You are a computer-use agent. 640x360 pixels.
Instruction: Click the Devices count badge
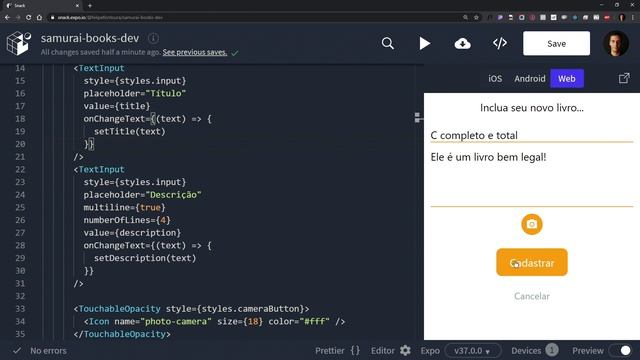click(x=552, y=350)
